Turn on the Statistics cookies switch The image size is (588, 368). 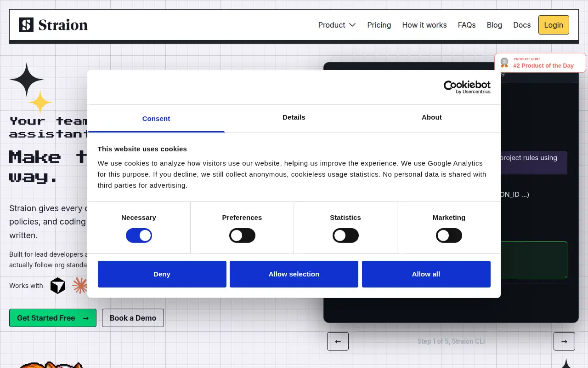click(345, 236)
